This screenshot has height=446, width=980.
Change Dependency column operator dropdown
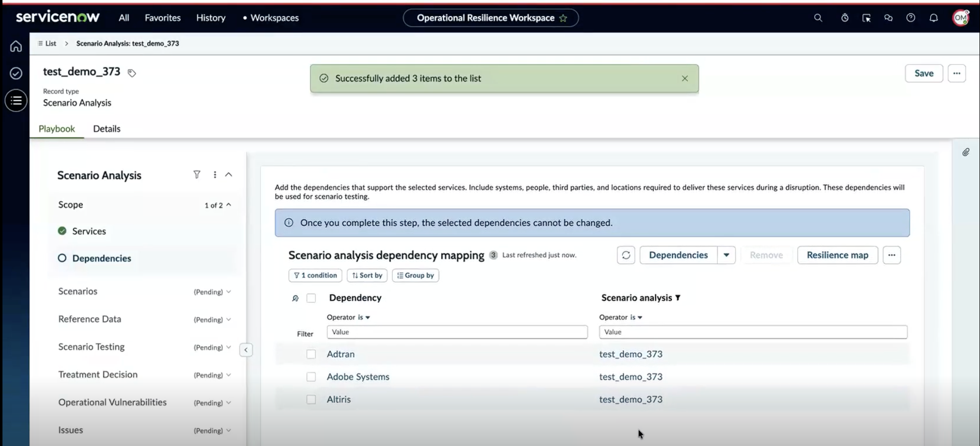coord(364,318)
